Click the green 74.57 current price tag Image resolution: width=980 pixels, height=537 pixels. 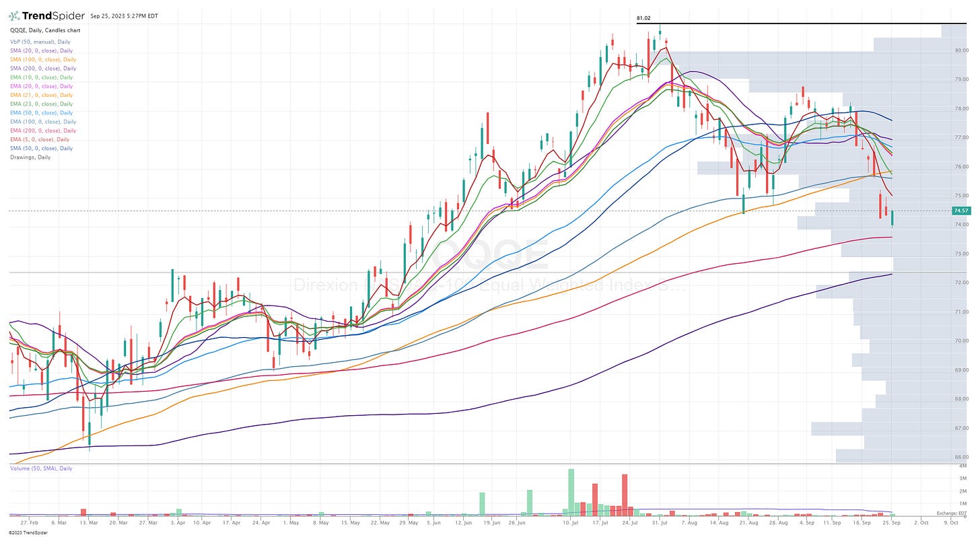[960, 211]
